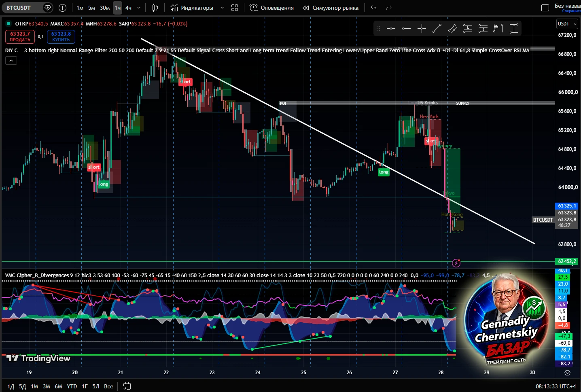Viewport: 581px width, 392px height.
Task: Select the 5м timeframe
Action: pyautogui.click(x=92, y=8)
